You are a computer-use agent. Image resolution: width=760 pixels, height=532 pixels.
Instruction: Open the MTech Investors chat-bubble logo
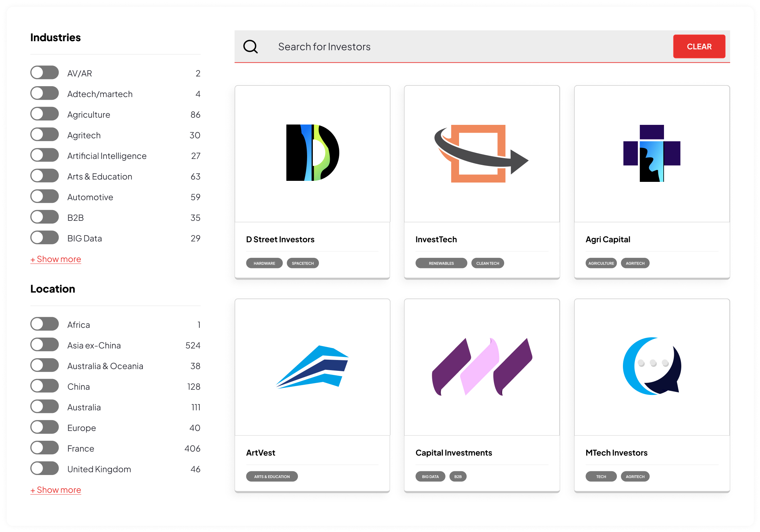651,366
